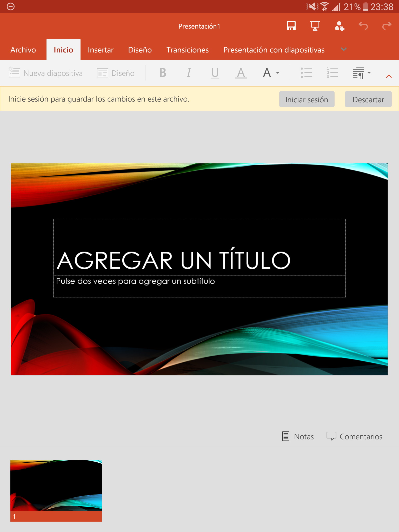Switch to the Insertar tab
Image resolution: width=399 pixels, height=532 pixels.
pyautogui.click(x=101, y=50)
